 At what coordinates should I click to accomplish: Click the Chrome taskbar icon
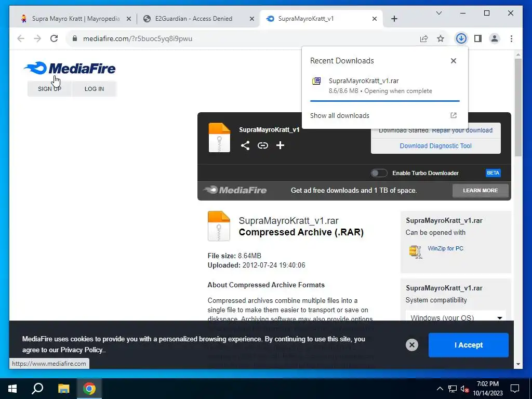89,389
